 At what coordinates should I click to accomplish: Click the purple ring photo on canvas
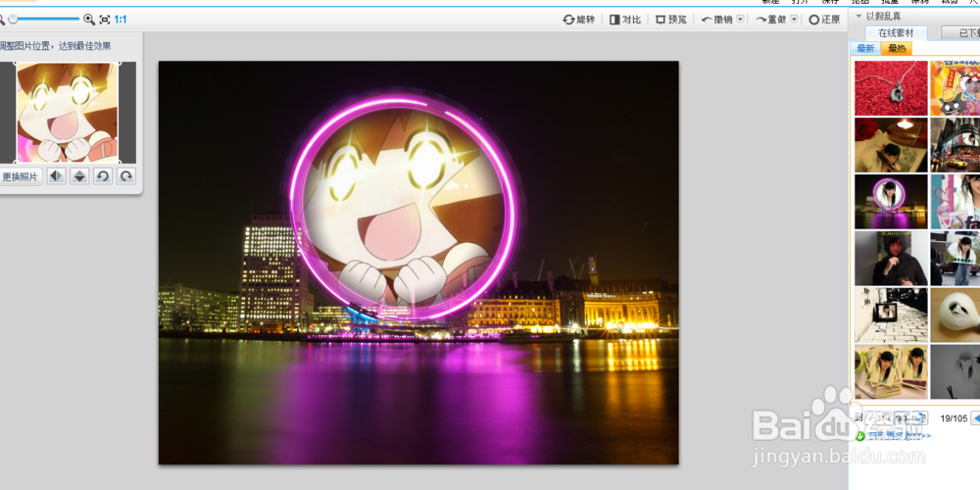pos(404,207)
